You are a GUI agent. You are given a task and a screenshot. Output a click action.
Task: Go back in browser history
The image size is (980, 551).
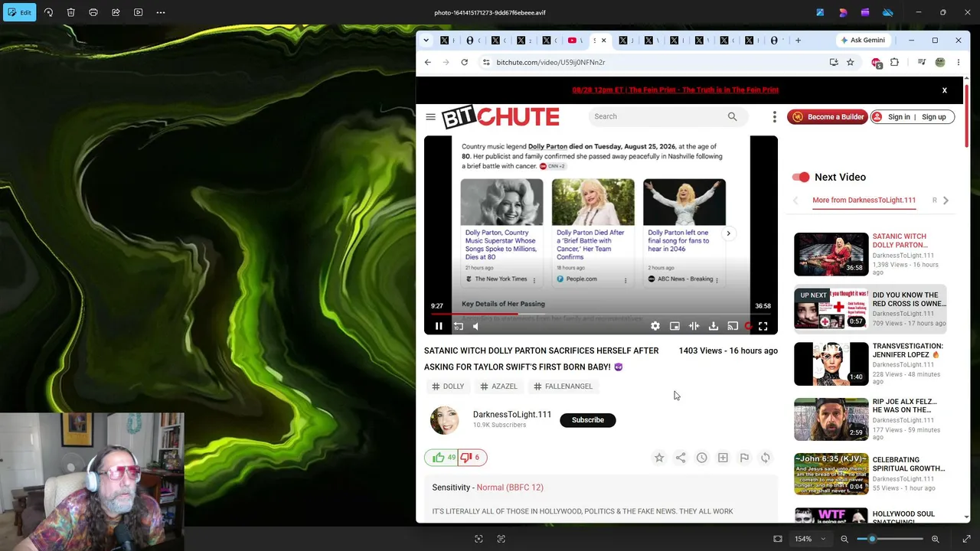(x=428, y=62)
